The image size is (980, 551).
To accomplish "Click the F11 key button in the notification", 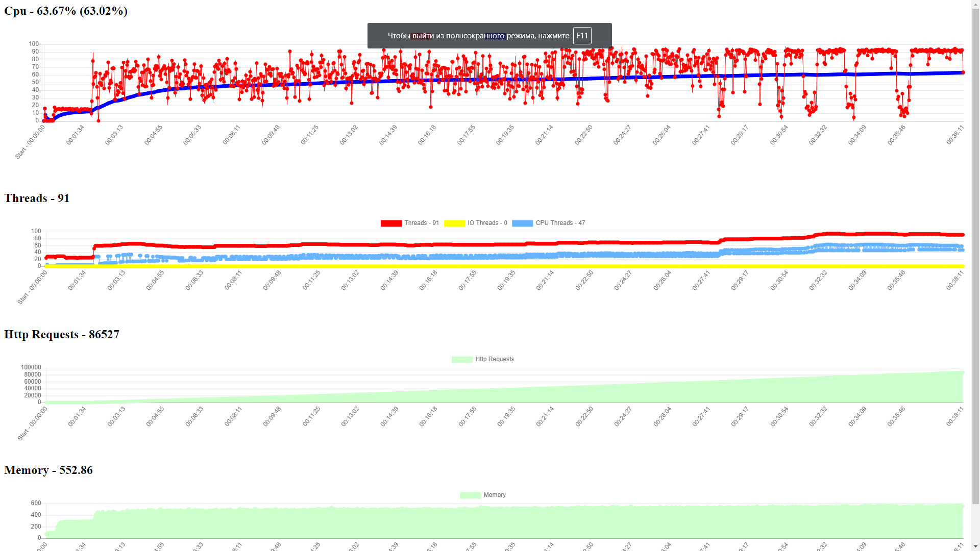I will coord(582,36).
